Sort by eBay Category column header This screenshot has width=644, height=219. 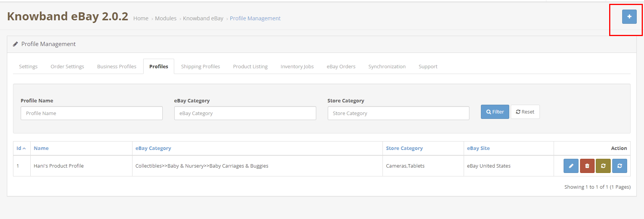tap(153, 148)
